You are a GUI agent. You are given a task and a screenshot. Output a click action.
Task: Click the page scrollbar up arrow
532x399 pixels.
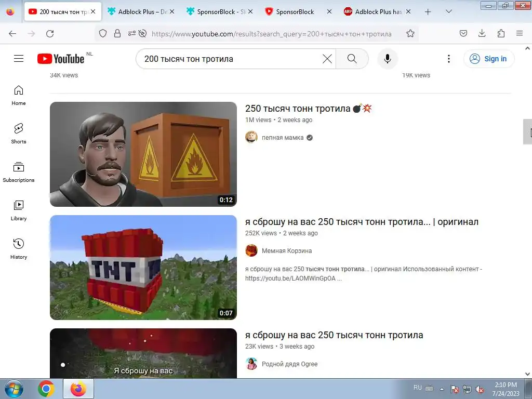pos(527,48)
